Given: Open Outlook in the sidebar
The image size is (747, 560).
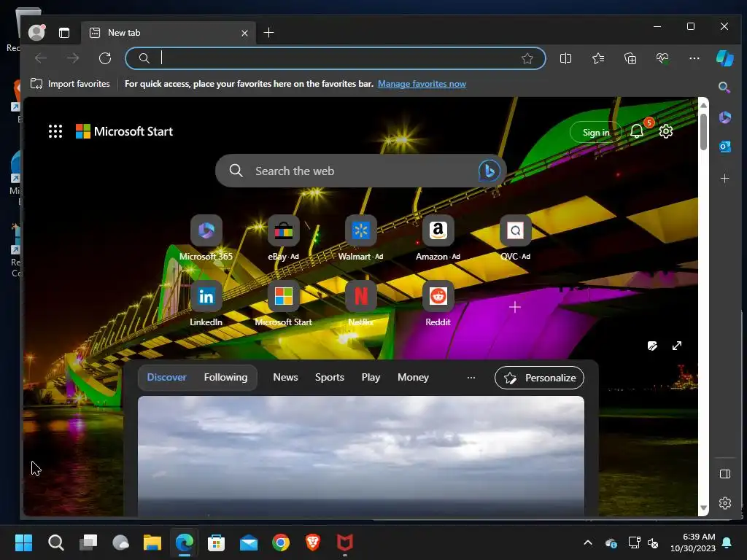Looking at the screenshot, I should tap(724, 147).
